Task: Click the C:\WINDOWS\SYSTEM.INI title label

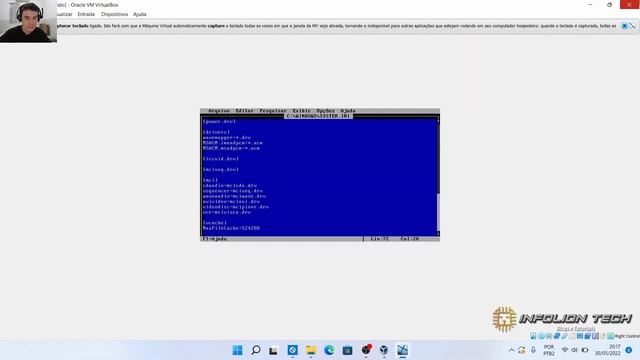Action: click(x=318, y=116)
